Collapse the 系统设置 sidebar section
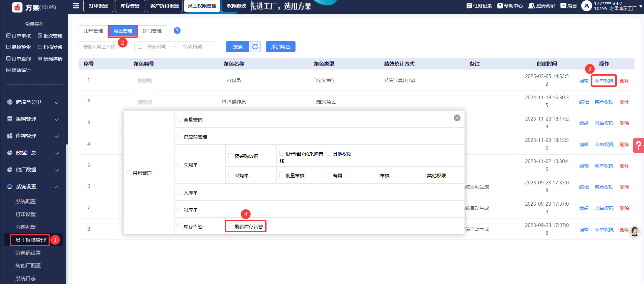The width and height of the screenshot is (644, 284). coord(33,187)
